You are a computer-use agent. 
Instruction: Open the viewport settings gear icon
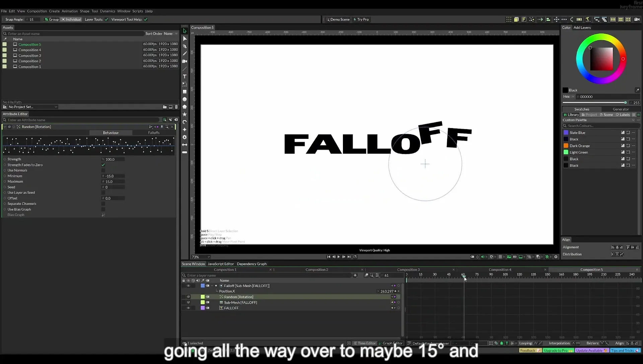pyautogui.click(x=556, y=257)
